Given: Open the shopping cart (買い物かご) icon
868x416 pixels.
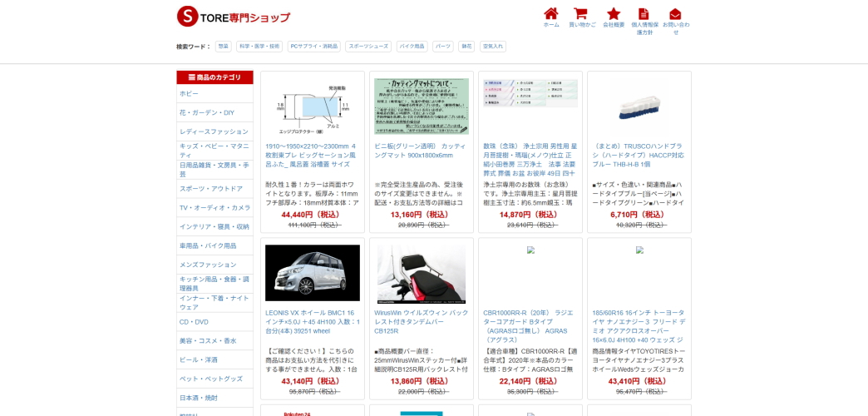Looking at the screenshot, I should click(580, 14).
